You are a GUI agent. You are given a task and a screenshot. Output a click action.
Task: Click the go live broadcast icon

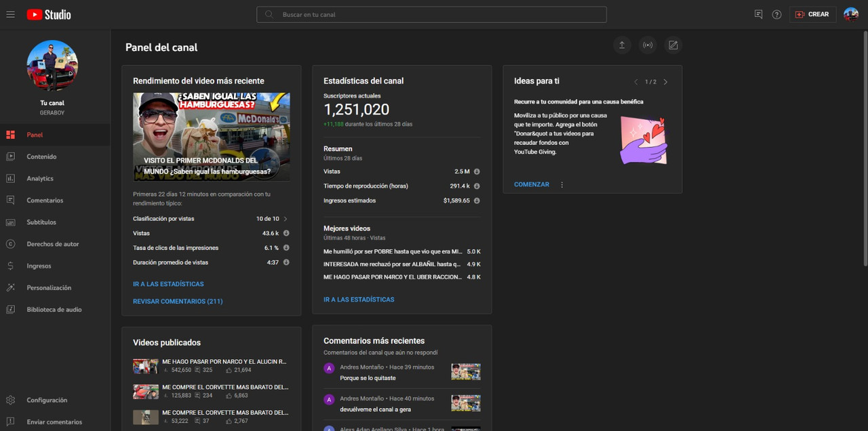(x=648, y=45)
